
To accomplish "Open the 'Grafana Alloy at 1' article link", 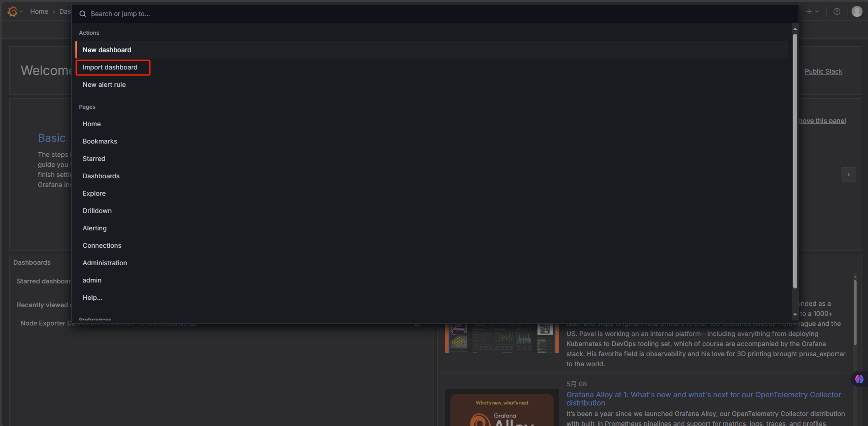I will click(704, 399).
